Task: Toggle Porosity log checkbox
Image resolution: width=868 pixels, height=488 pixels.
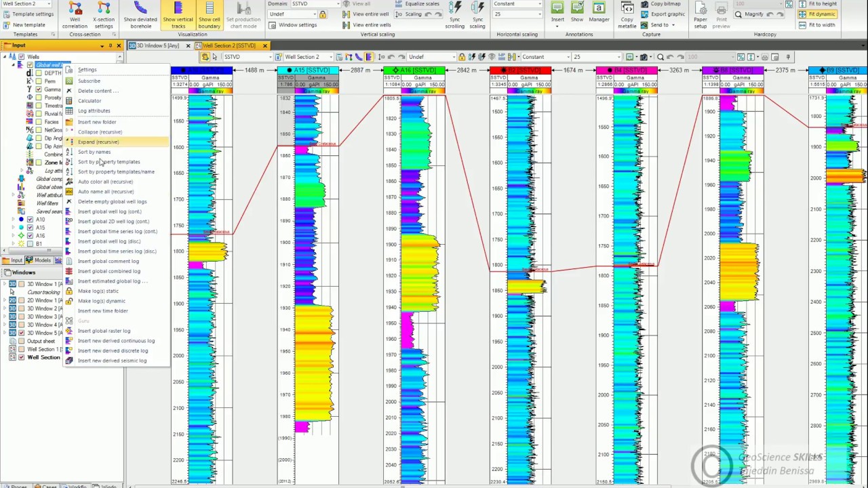Action: (x=38, y=98)
